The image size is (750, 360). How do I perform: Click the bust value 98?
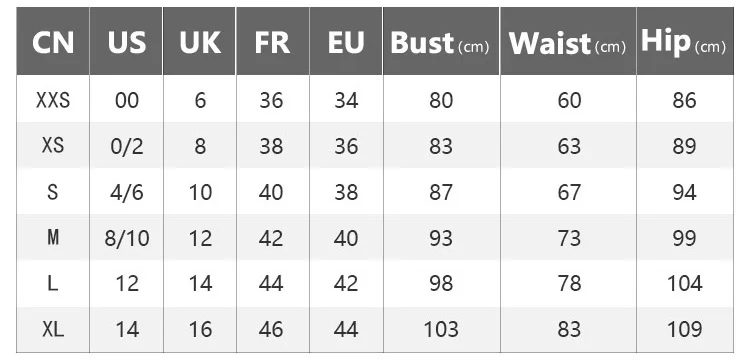[x=441, y=284]
